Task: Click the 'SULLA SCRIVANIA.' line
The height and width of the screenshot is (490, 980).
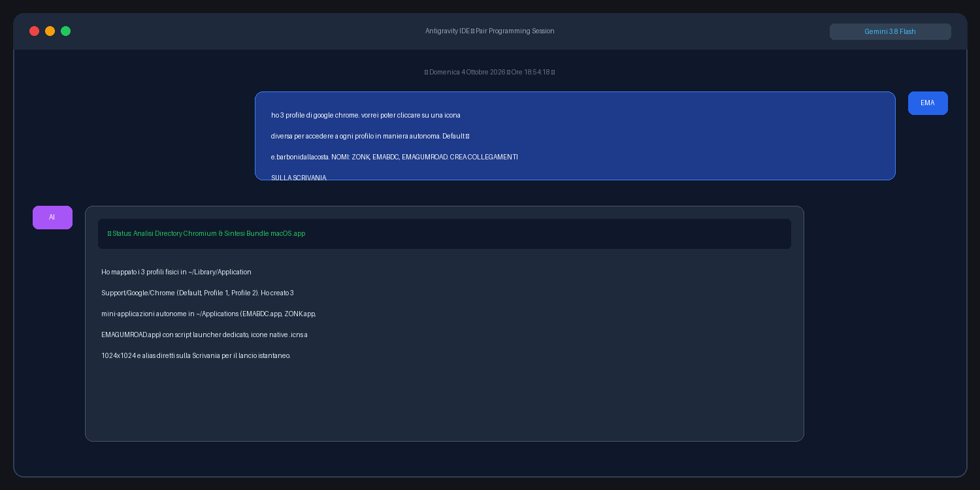Action: tap(299, 177)
